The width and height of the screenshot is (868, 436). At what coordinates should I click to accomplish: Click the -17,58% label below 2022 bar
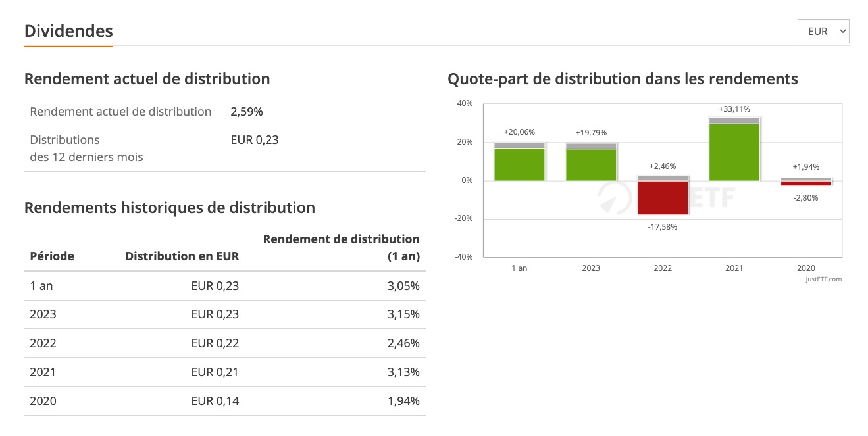662,227
